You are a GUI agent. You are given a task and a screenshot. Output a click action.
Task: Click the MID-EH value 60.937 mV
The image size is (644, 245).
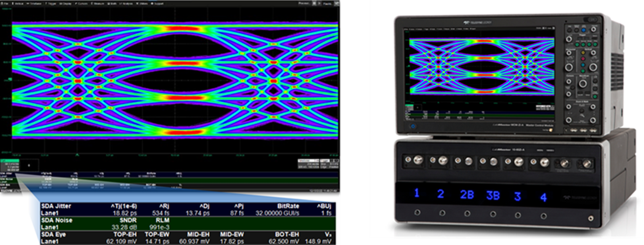[x=194, y=242]
